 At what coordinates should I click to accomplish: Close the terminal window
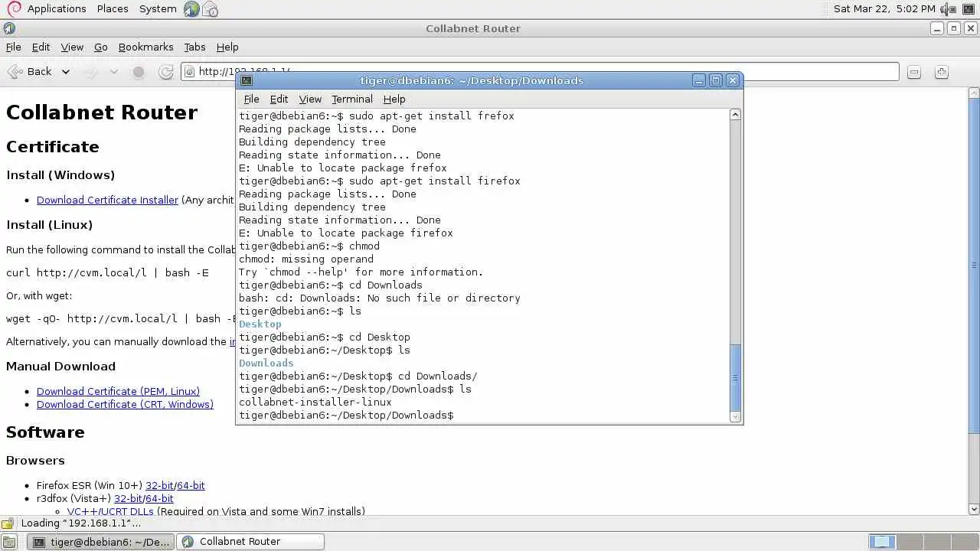[733, 80]
